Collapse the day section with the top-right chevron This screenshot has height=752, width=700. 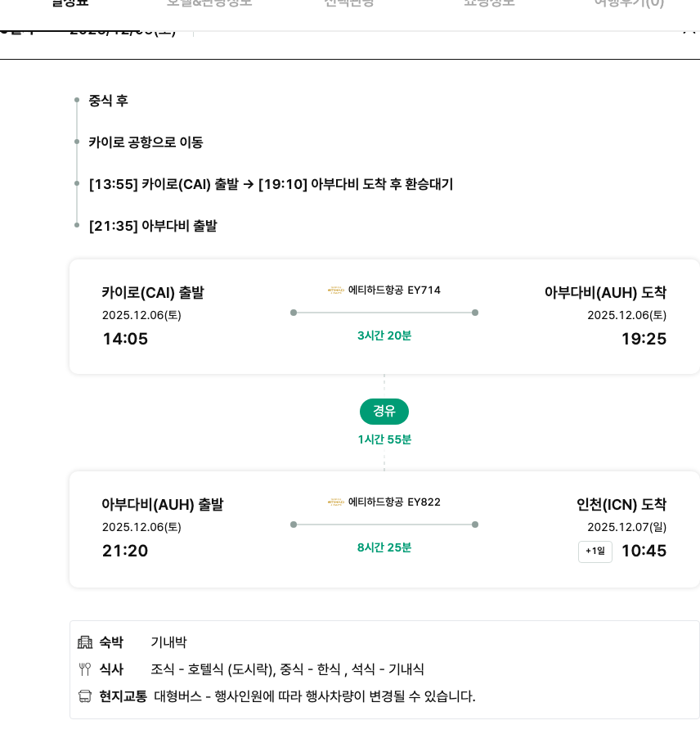click(689, 30)
